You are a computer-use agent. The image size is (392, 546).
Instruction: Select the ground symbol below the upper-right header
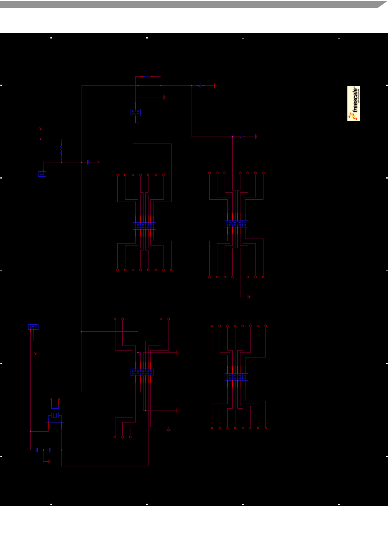(x=249, y=297)
